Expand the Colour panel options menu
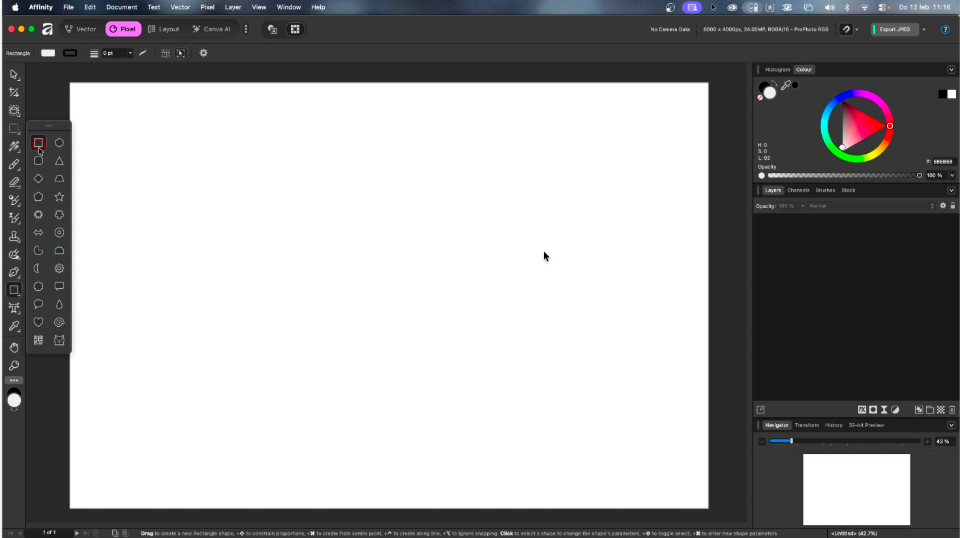 [951, 69]
